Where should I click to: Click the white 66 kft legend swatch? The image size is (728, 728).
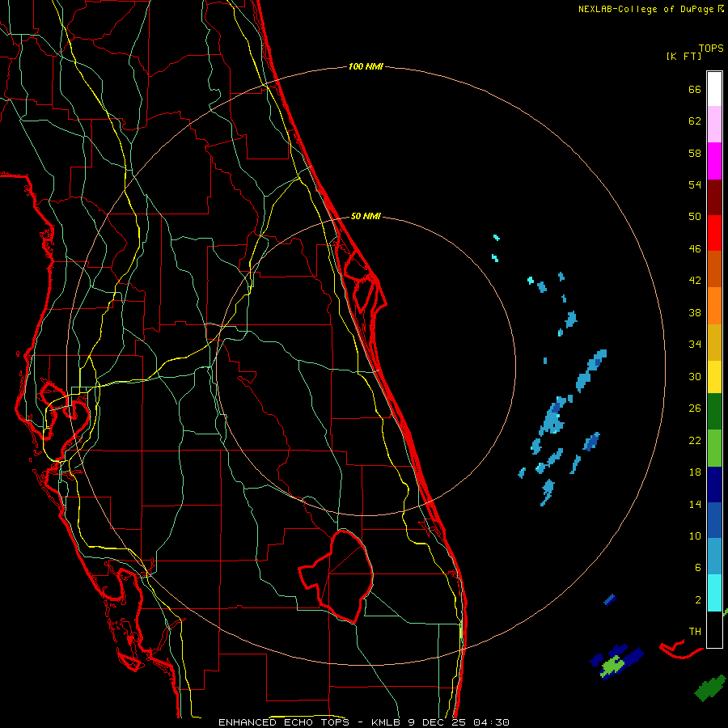click(714, 89)
